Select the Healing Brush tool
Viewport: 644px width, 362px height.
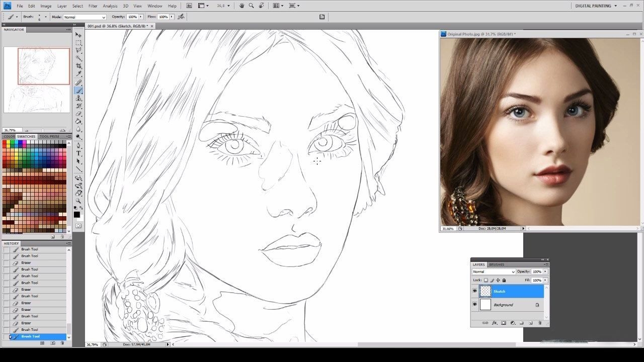tap(78, 82)
